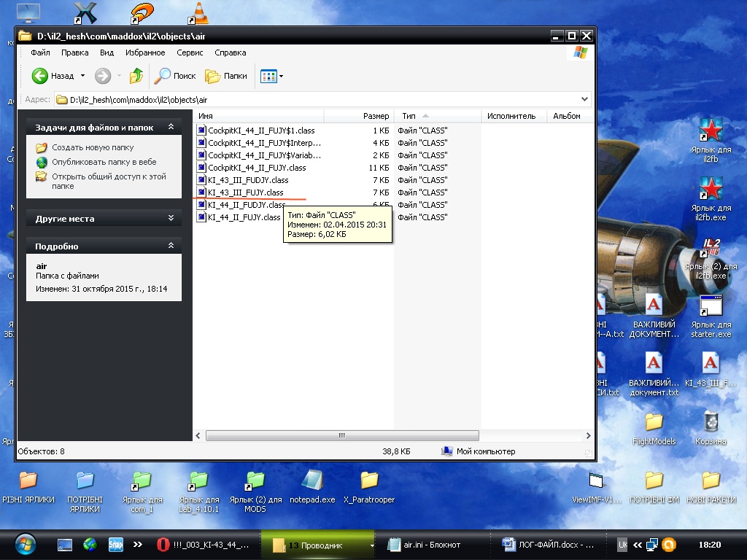Open the Файл menu
Image resolution: width=747 pixels, height=560 pixels.
click(x=40, y=52)
